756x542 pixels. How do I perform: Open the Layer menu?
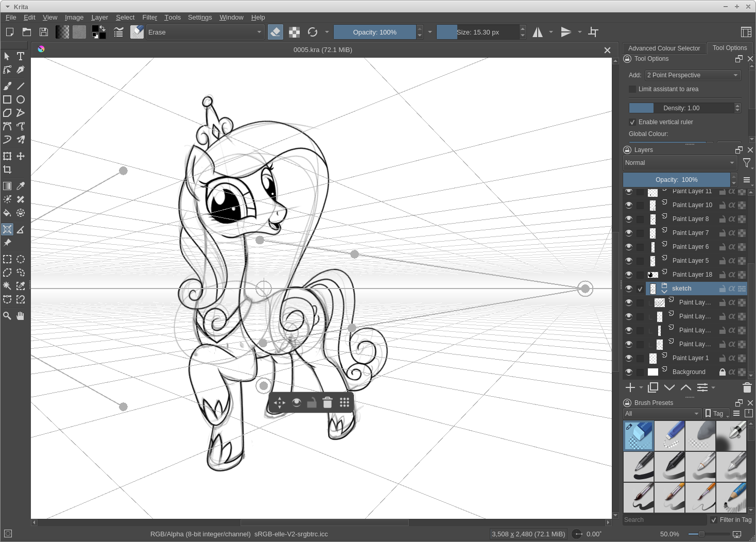(99, 17)
